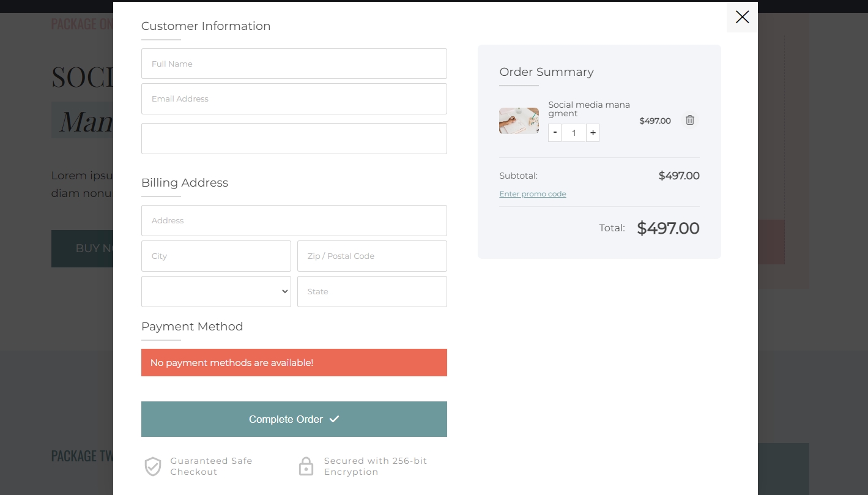This screenshot has height=495, width=868.
Task: Remove the item using the trash icon
Action: 690,121
